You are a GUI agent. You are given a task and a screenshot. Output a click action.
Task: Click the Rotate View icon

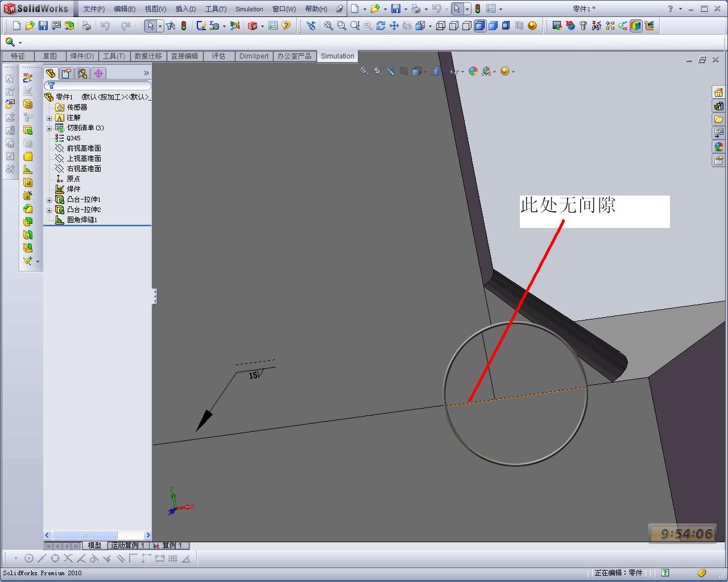(380, 26)
